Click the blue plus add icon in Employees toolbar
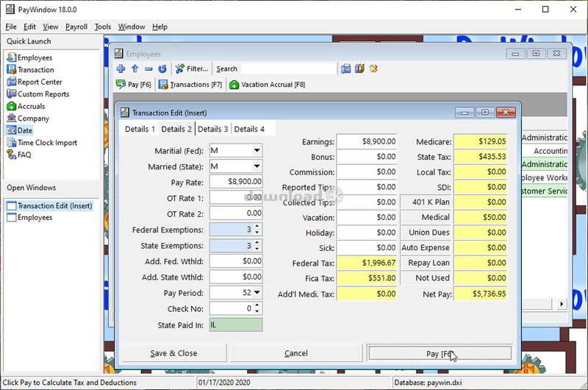Image resolution: width=588 pixels, height=390 pixels. pos(121,68)
